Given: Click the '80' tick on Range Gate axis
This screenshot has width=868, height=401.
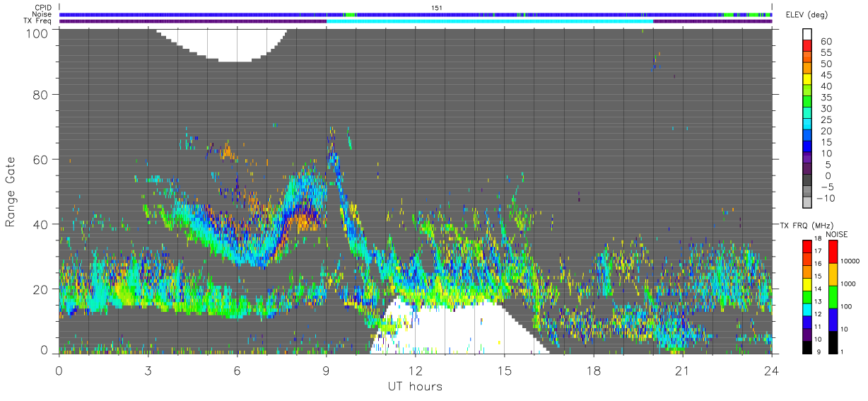Looking at the screenshot, I should click(x=40, y=95).
